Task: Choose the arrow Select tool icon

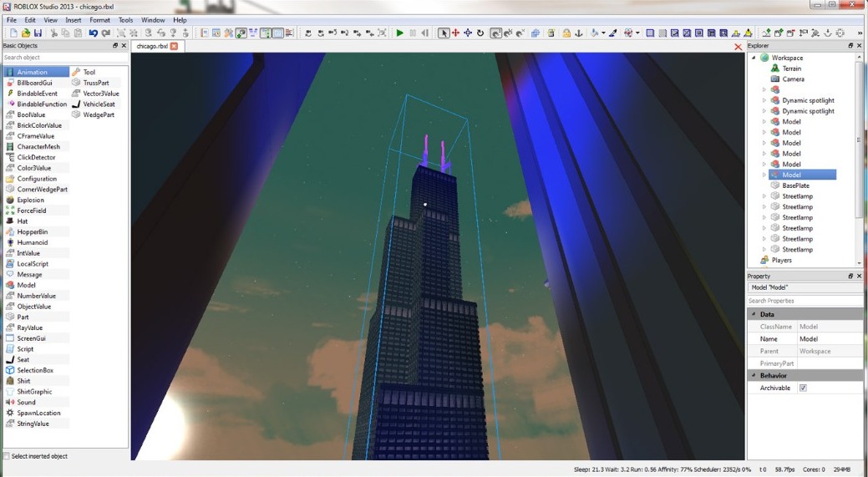Action: coord(444,33)
